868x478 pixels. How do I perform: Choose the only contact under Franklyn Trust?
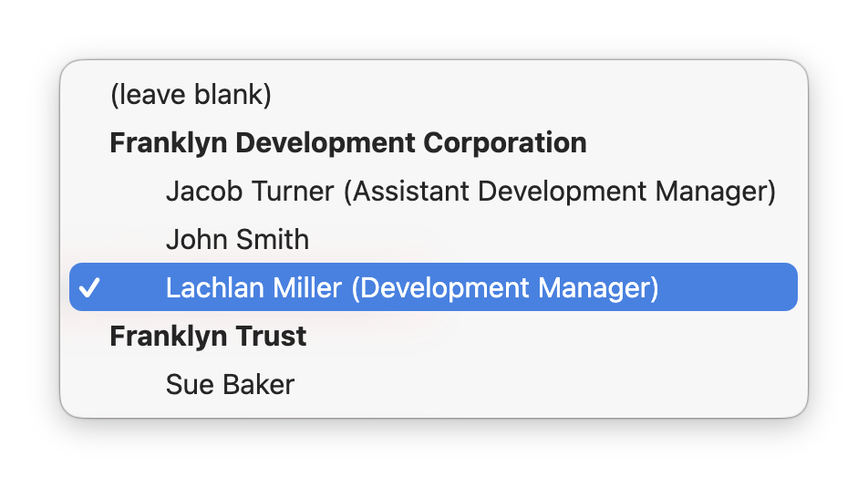click(x=230, y=384)
